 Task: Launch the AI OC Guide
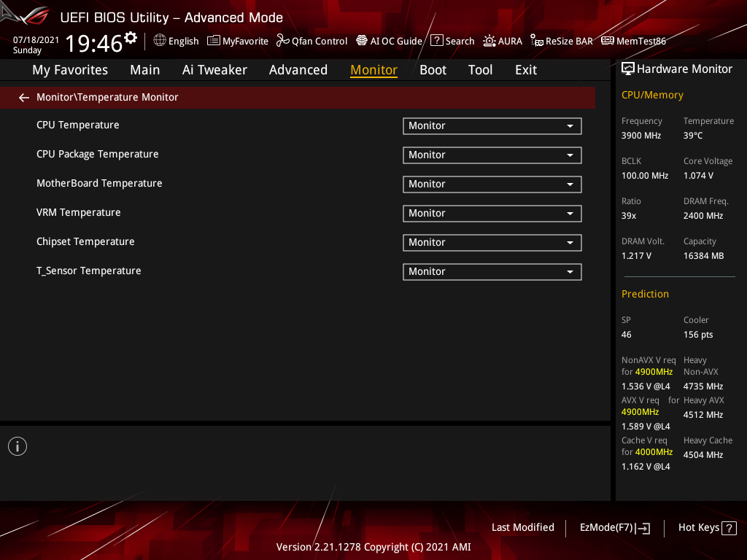389,41
